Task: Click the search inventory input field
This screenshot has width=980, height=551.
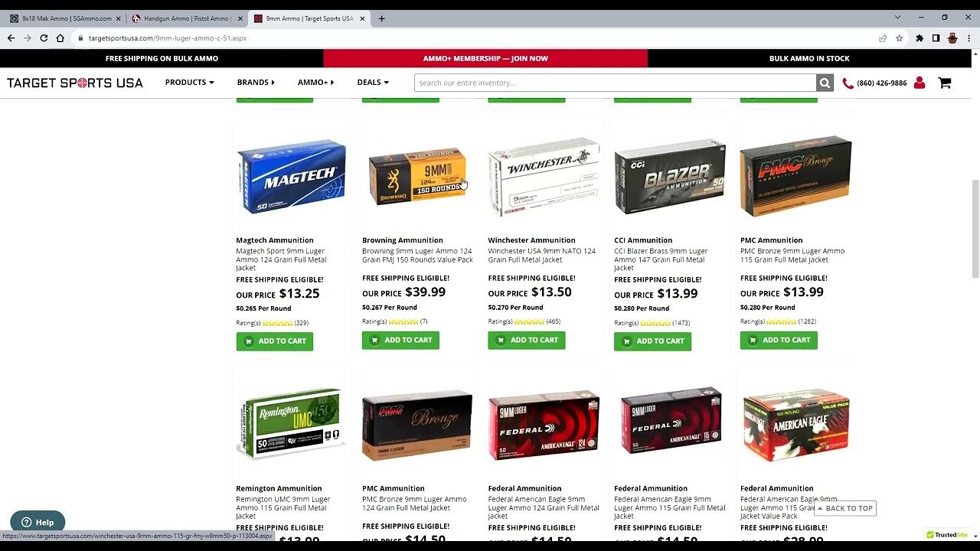Action: (x=615, y=83)
